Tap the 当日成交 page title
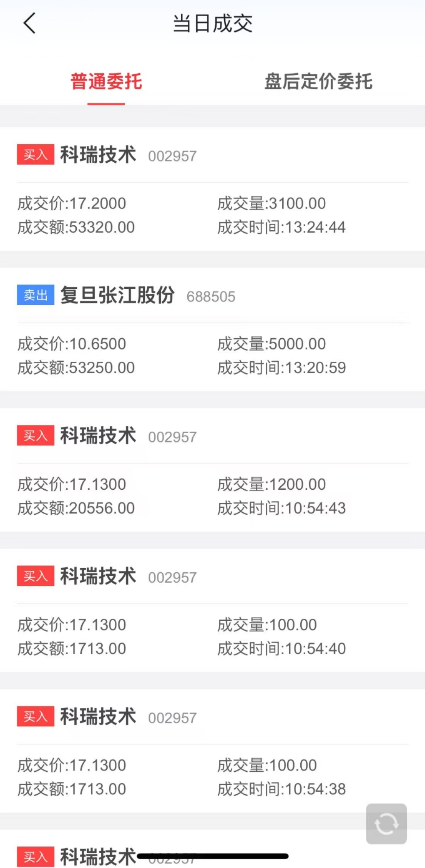 (x=213, y=23)
